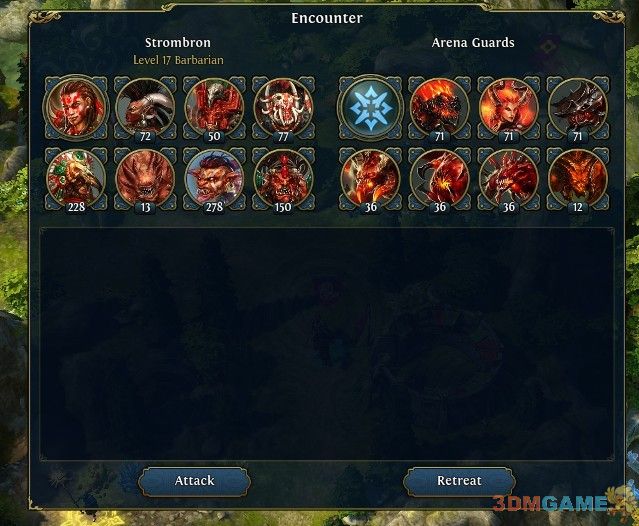
Task: Select the beast unit stack with 13
Action: click(145, 179)
